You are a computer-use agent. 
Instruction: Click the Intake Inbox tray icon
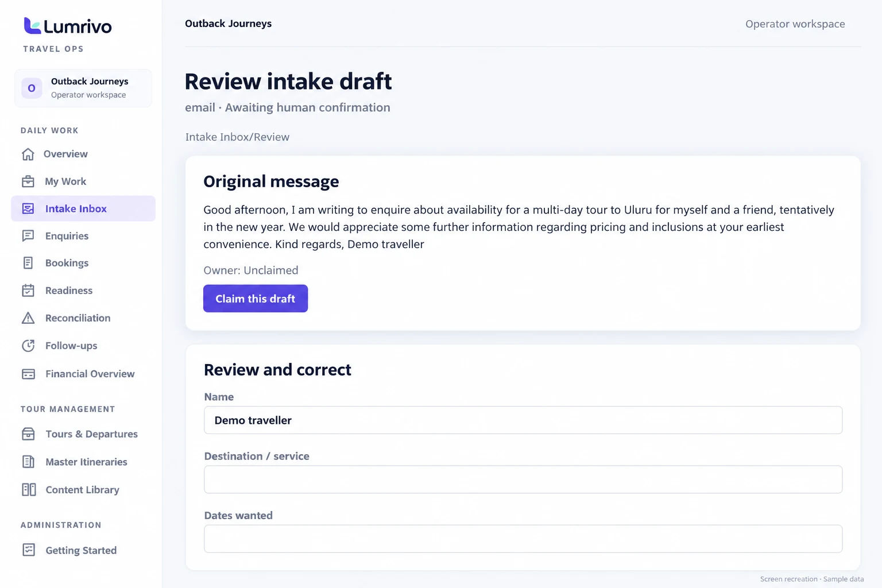(x=28, y=208)
